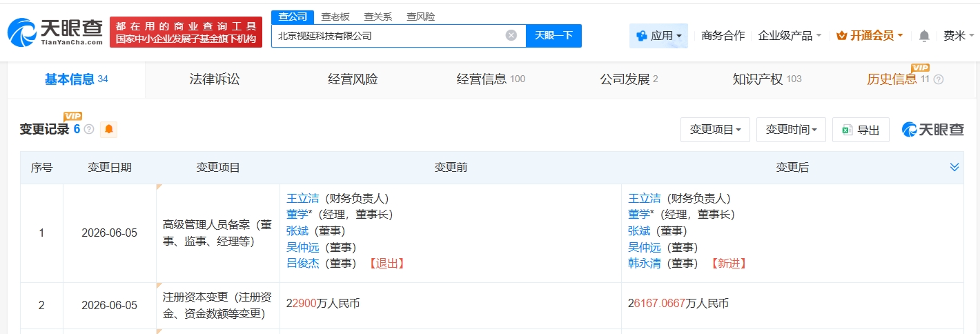Open the notification bell in the header
Screen dimensions: 980x334
pos(925,35)
